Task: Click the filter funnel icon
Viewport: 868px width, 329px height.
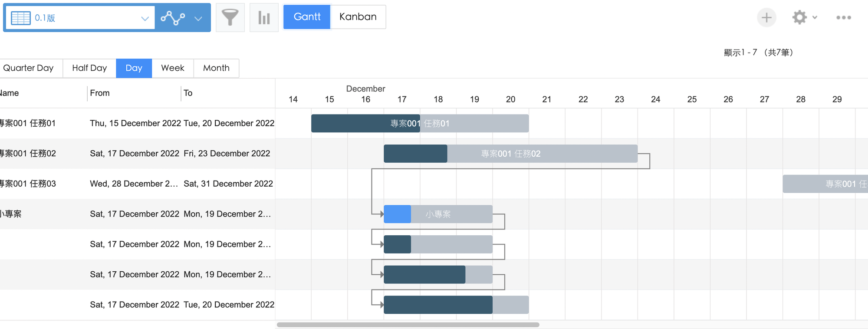Action: pos(230,17)
